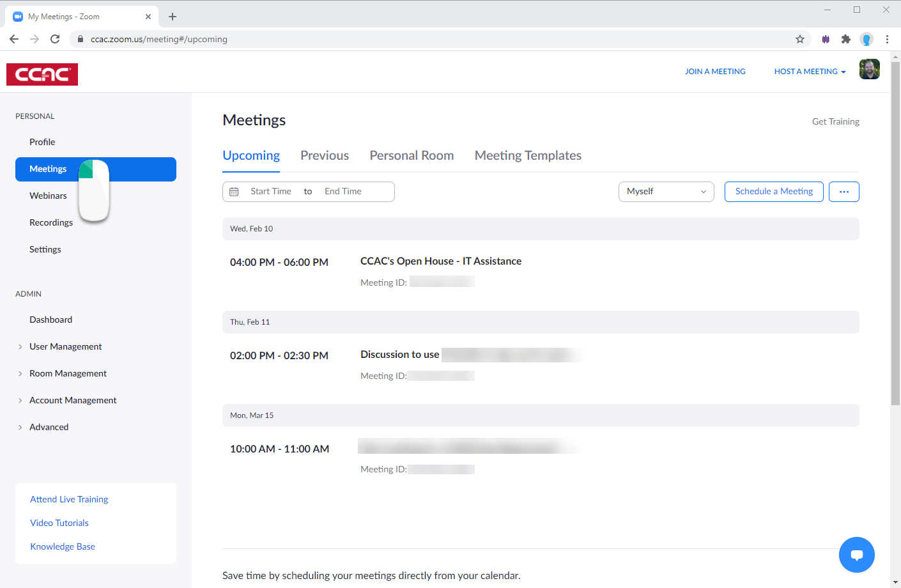Click the 04:00 PM - 06:00 PM time

coord(279,262)
